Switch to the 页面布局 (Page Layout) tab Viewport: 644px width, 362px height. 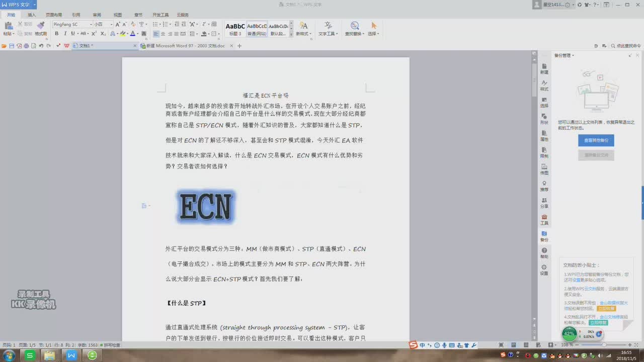(54, 15)
